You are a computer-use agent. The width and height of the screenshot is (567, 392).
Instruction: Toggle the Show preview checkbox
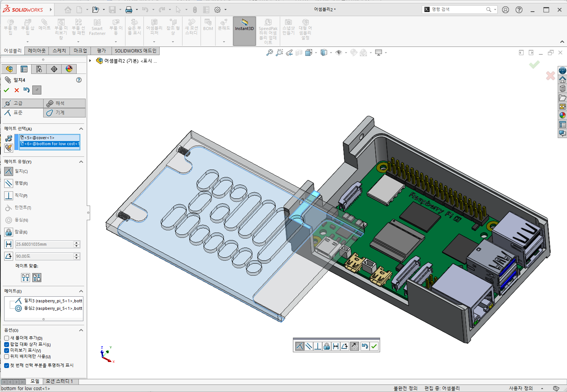point(6,350)
